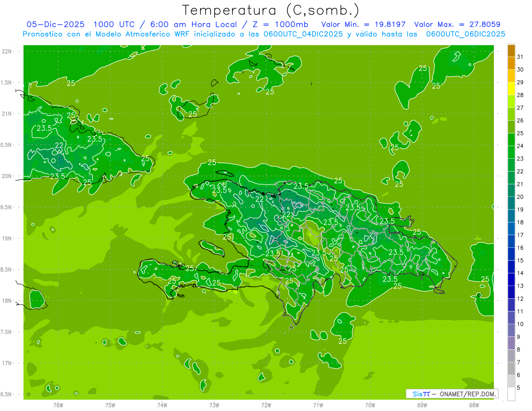Click the '20N' latitude axis label
Image resolution: width=532 pixels, height=411 pixels.
click(x=7, y=176)
